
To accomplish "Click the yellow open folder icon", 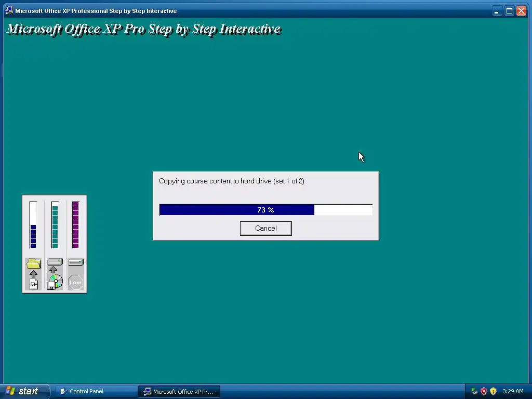I will coord(34,263).
